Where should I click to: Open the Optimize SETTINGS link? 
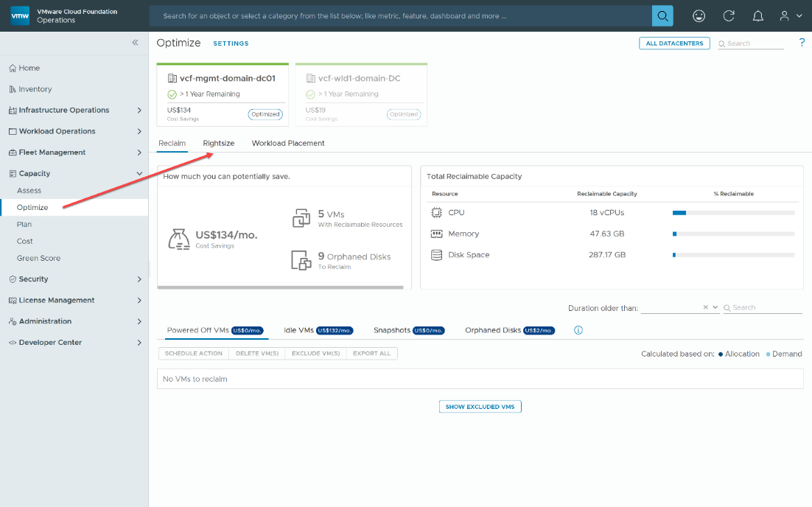coord(231,43)
